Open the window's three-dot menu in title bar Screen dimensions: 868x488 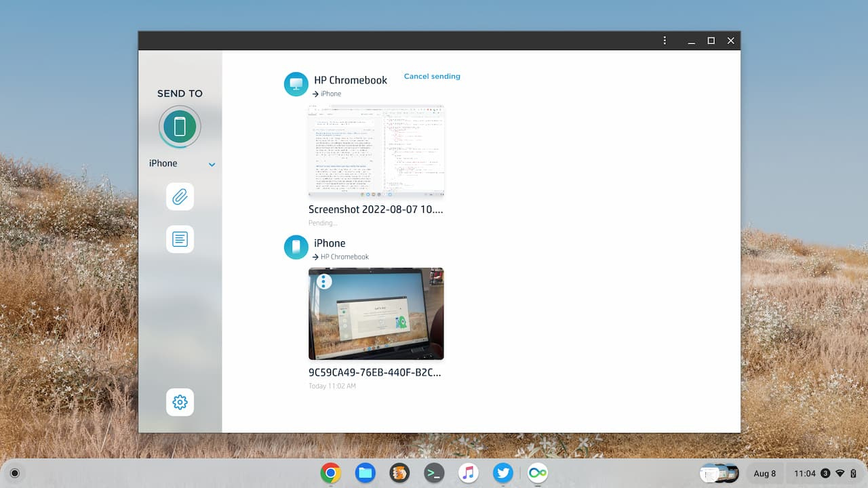point(665,41)
